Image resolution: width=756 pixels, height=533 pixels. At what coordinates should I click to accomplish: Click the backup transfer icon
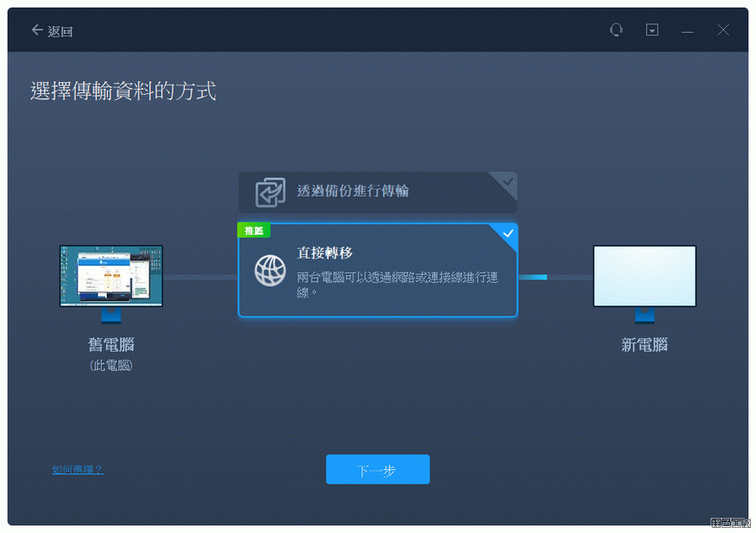pos(270,191)
